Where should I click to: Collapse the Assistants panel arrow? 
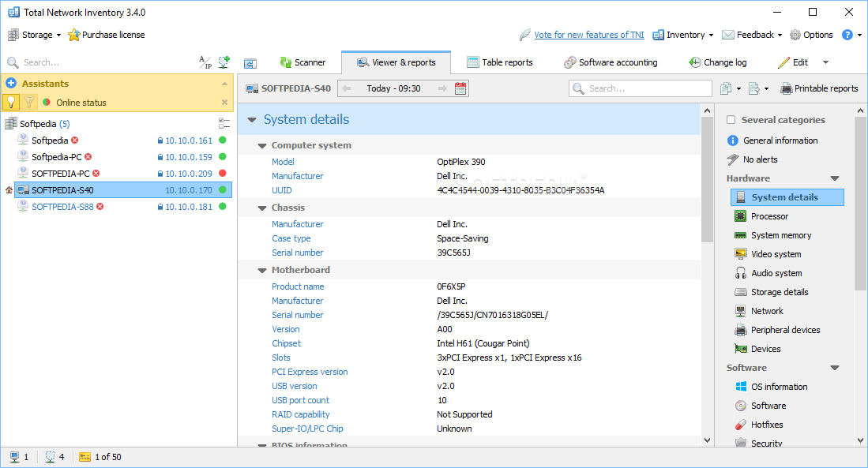[x=224, y=84]
